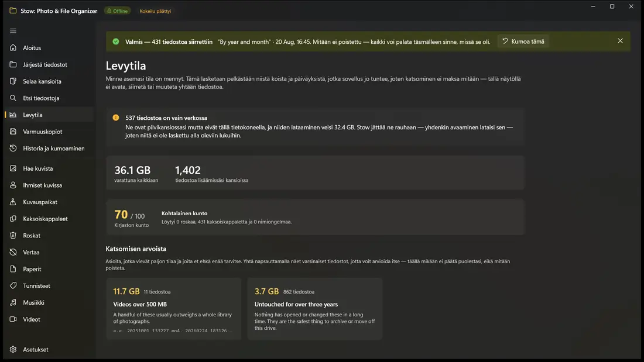This screenshot has width=644, height=362.
Task: Click the Kuvauspaikat location icon
Action: point(13,202)
